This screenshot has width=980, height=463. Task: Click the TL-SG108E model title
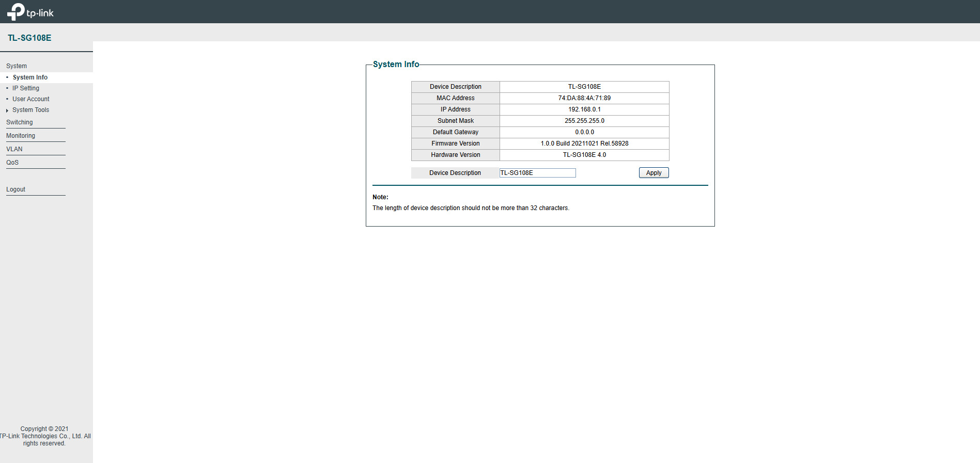point(29,38)
